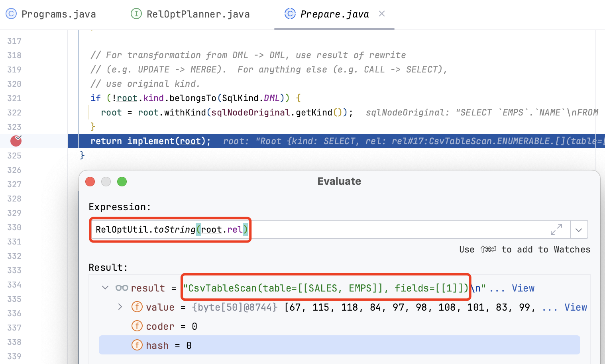Close the Prepare.java tab
This screenshot has height=364, width=605.
pyautogui.click(x=382, y=14)
